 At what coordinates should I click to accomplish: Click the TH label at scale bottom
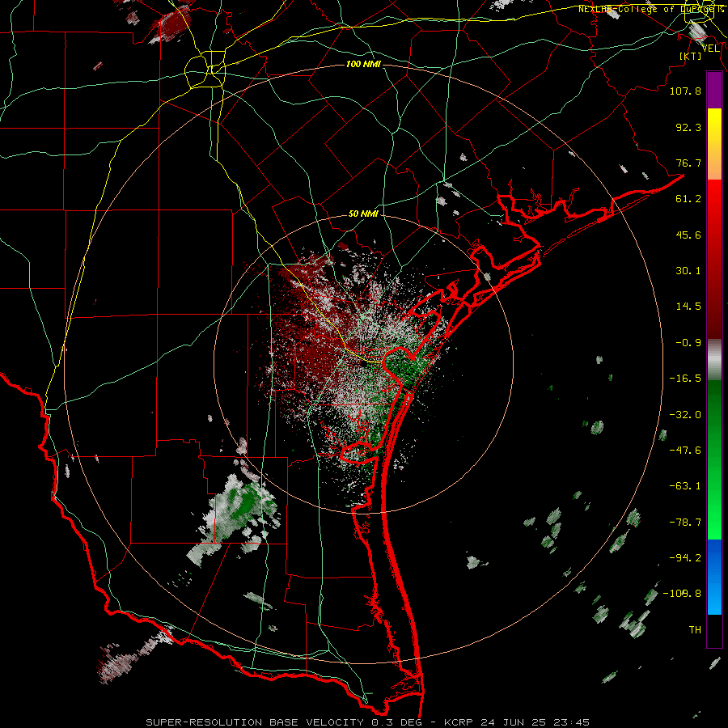click(695, 630)
